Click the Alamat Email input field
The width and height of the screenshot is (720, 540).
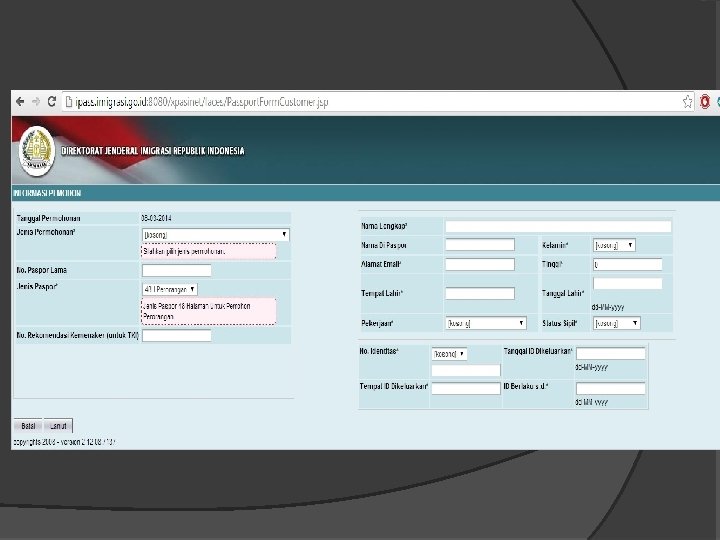pos(480,264)
